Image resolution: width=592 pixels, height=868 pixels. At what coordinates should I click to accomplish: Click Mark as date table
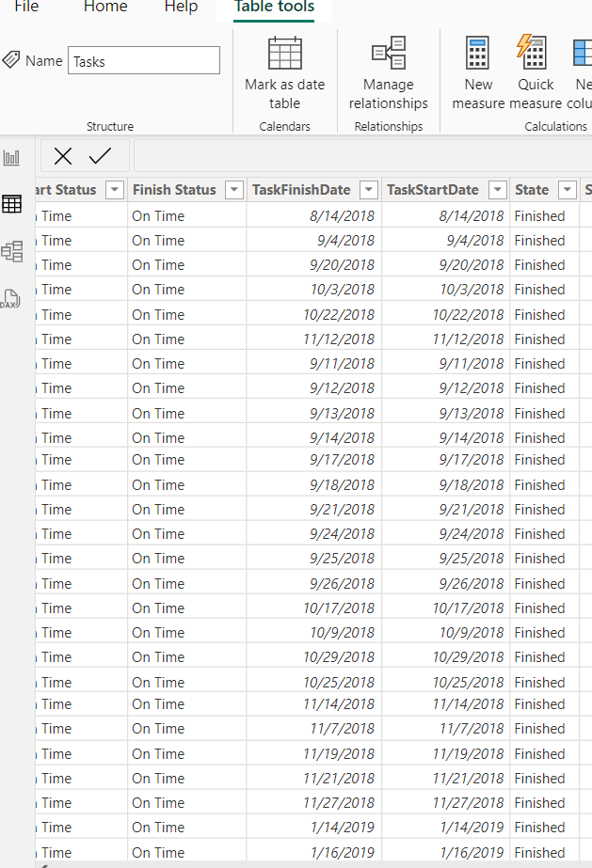click(x=284, y=72)
